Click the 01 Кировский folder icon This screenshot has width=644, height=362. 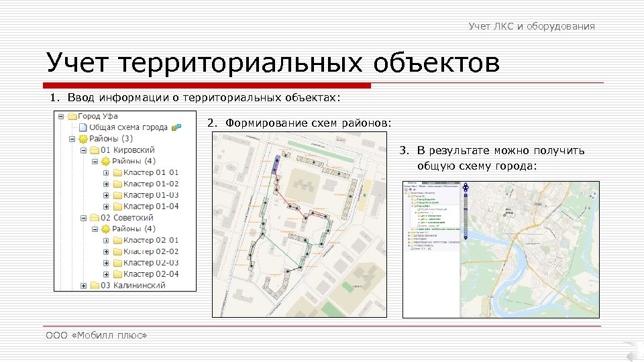95,150
